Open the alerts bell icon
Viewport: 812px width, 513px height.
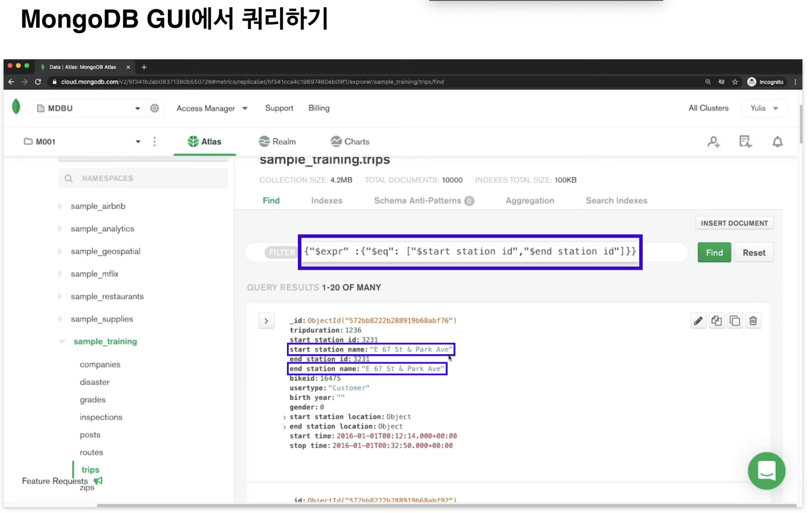click(777, 142)
